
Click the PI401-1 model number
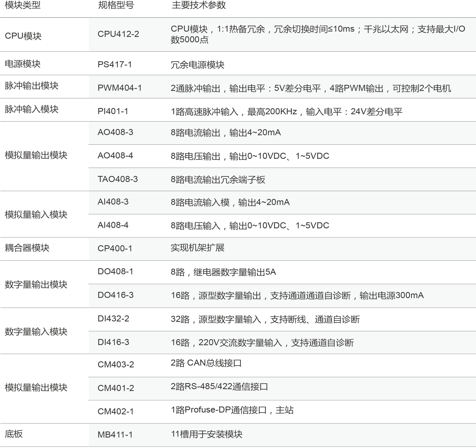[x=113, y=111]
